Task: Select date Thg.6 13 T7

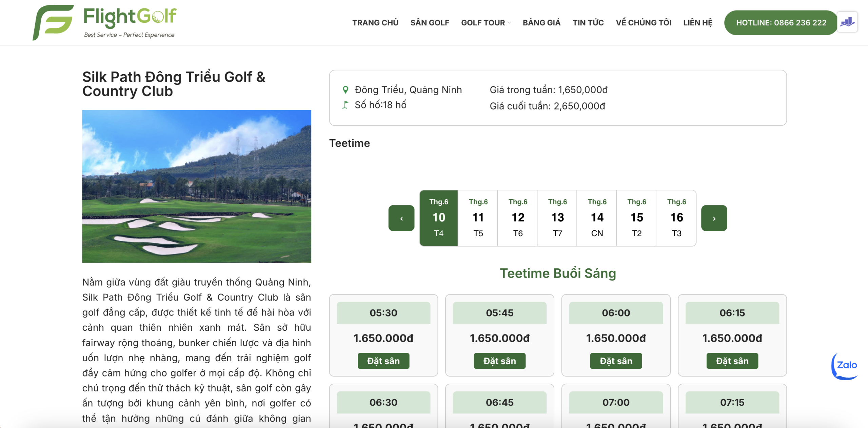Action: 557,218
